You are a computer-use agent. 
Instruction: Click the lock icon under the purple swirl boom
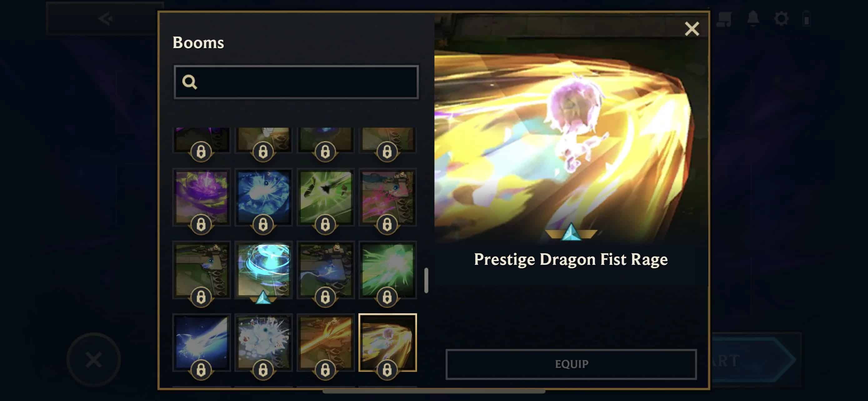(201, 224)
